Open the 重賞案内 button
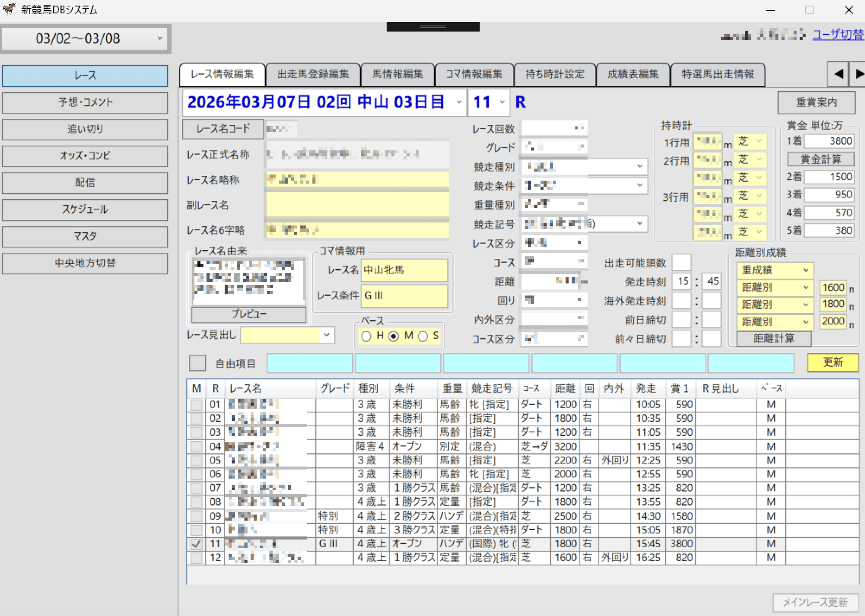Screen dimensions: 865x616 pos(816,102)
